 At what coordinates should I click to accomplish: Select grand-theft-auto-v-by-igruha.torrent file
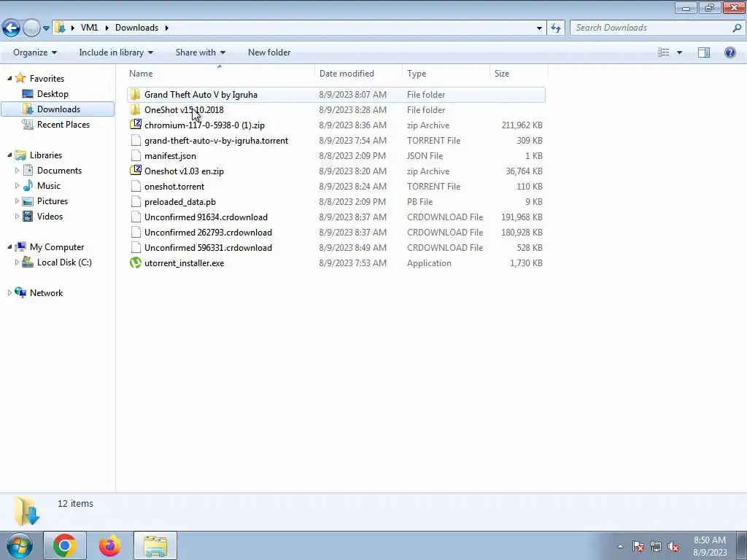coord(336,141)
